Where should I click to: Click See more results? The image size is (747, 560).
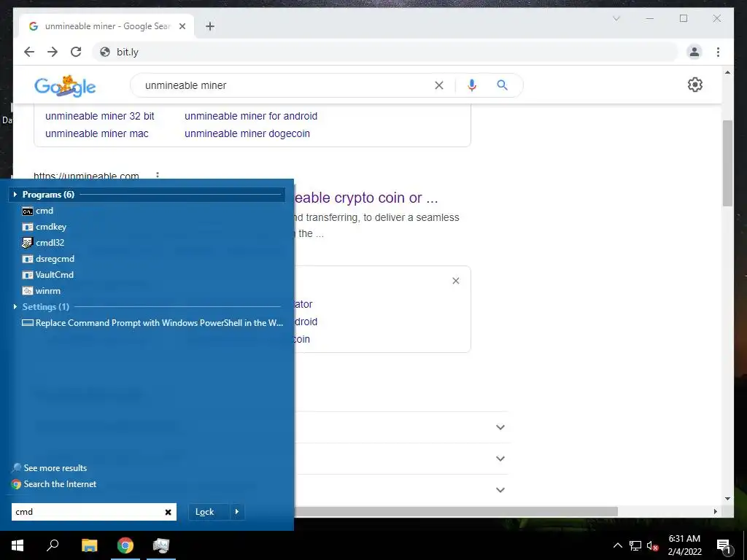pos(50,468)
